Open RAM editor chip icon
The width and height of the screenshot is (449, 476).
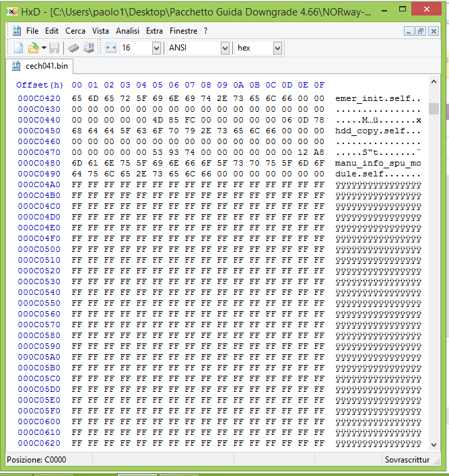pos(73,48)
